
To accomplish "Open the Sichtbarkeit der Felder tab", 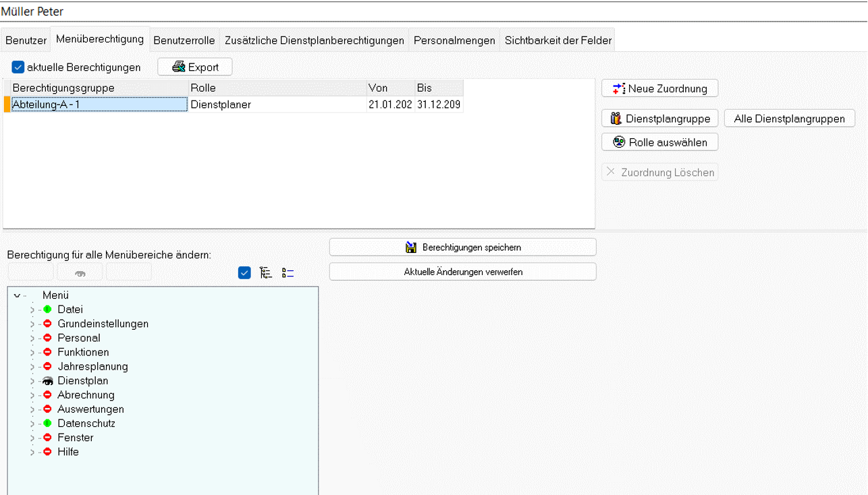I will [x=558, y=40].
